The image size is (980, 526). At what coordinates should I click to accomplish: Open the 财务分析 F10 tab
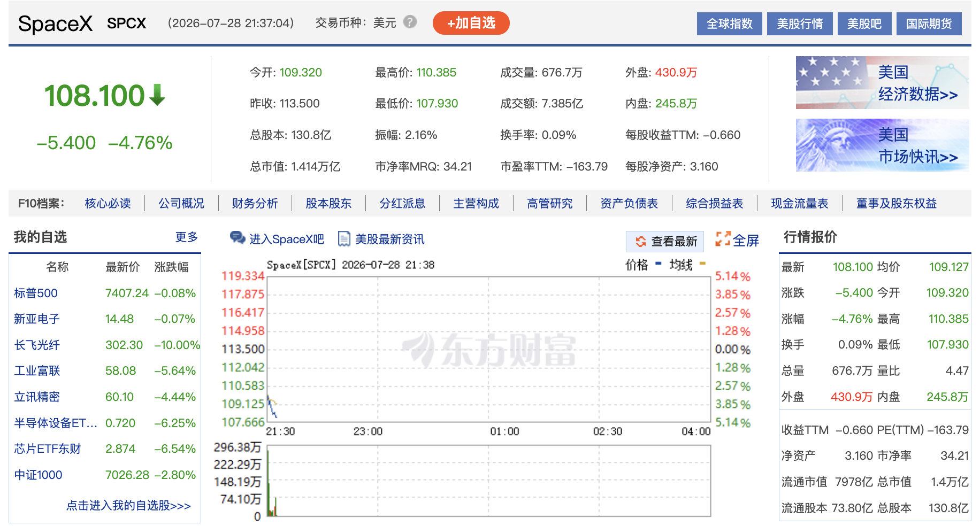[255, 203]
